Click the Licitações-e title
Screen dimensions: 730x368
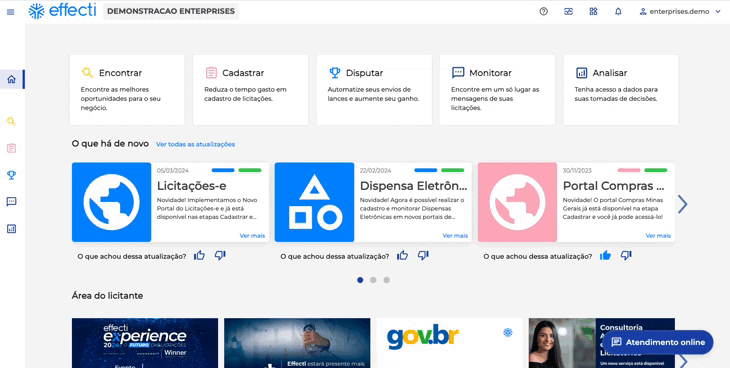pyautogui.click(x=191, y=186)
